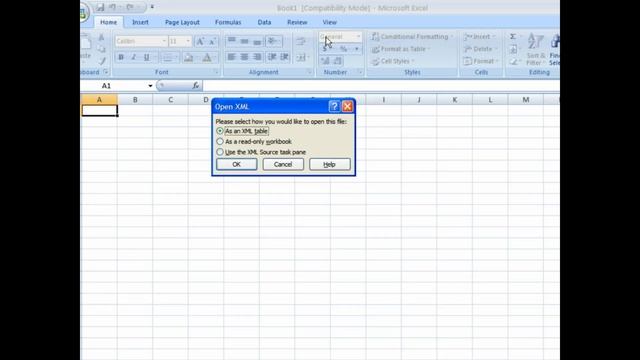Toggle Underline formatting
640x360 pixels.
(x=146, y=58)
